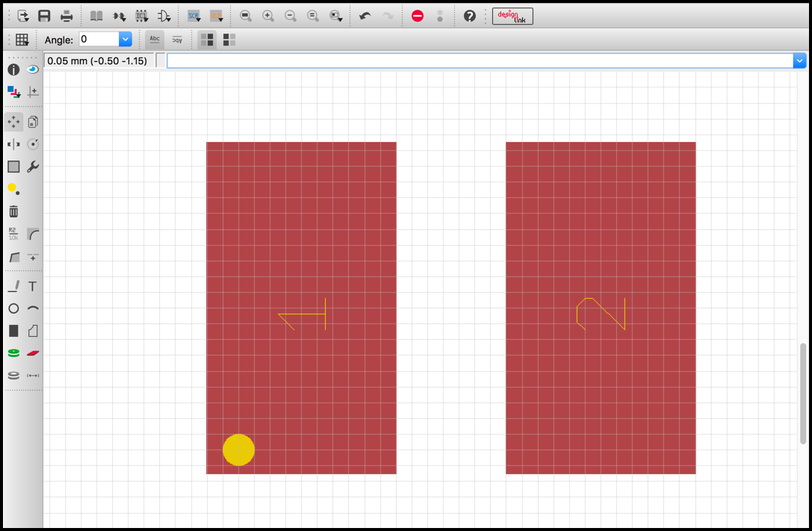Open the Help question mark

pos(470,16)
